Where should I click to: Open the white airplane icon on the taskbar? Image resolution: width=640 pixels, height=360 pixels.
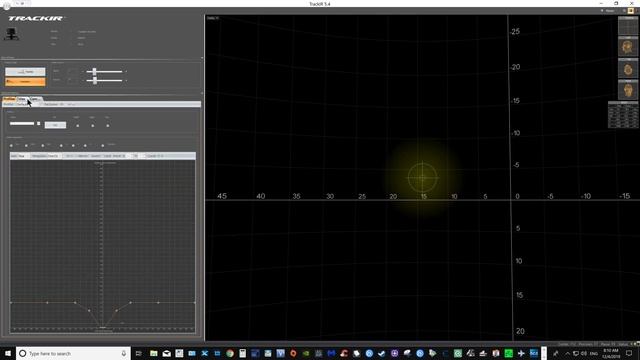[x=521, y=353]
